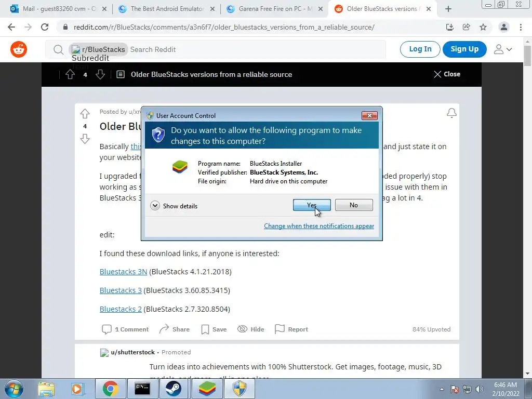The height and width of the screenshot is (399, 532).
Task: Downvote the post in the black header bar
Action: point(100,74)
